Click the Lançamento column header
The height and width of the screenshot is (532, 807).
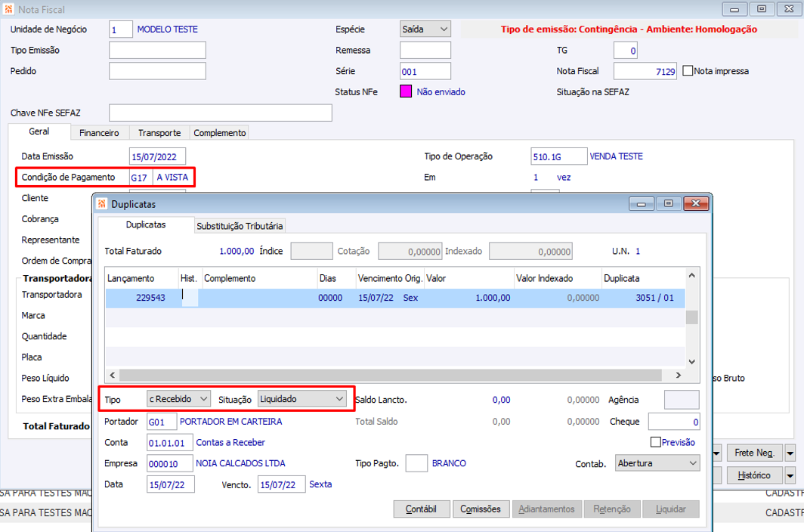142,278
